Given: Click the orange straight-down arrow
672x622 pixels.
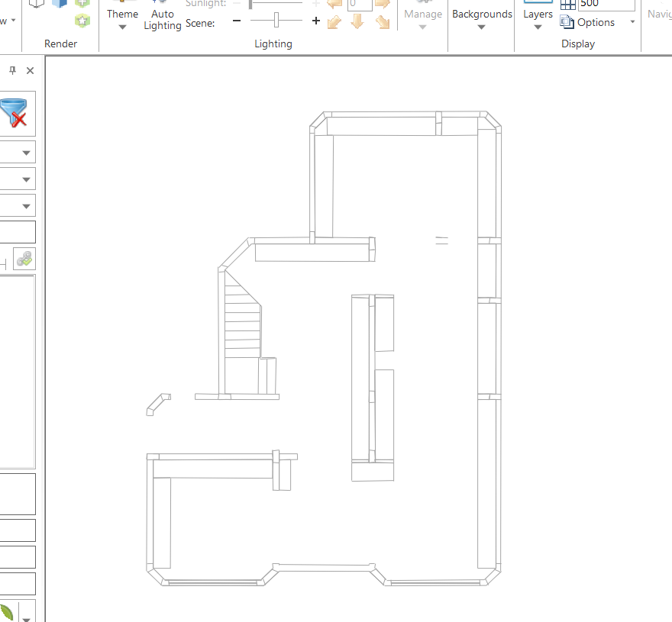Looking at the screenshot, I should [x=357, y=21].
